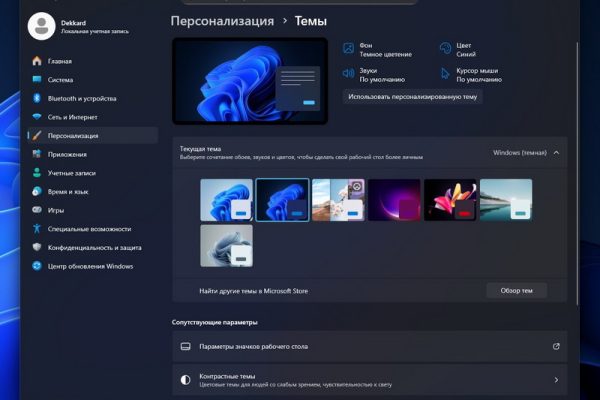Open the Игры section
Viewport: 600px width, 400px height.
(x=55, y=210)
